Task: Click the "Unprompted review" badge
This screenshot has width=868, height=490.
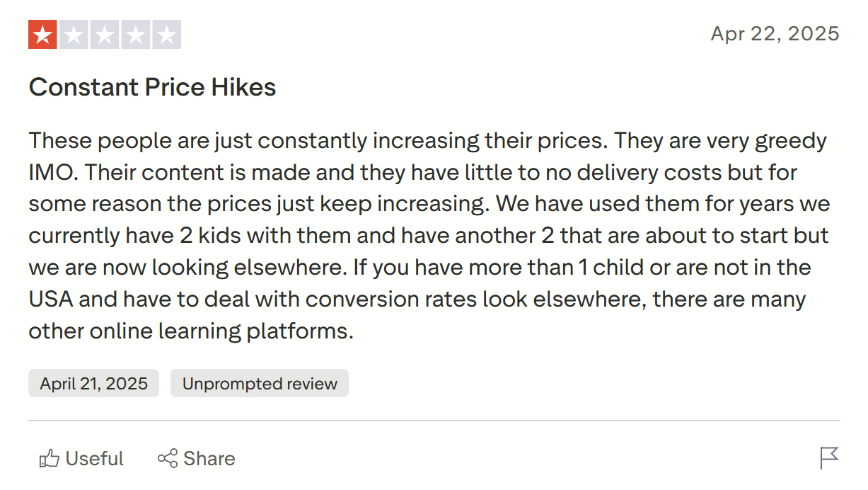Action: pos(260,384)
